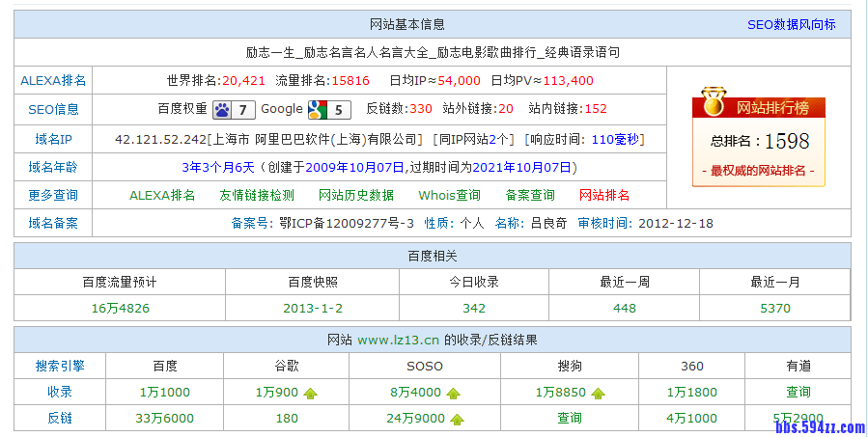868x437 pixels.
Task: Click the 收录 row label
Action: click(x=60, y=393)
